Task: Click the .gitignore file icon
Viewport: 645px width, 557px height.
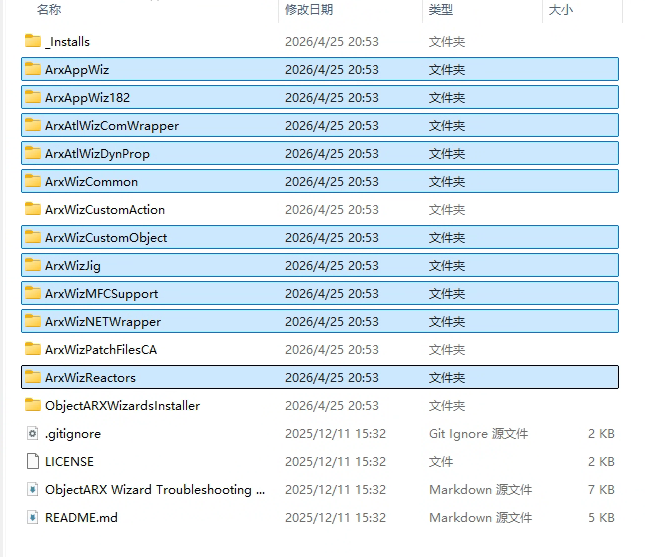Action: [32, 433]
